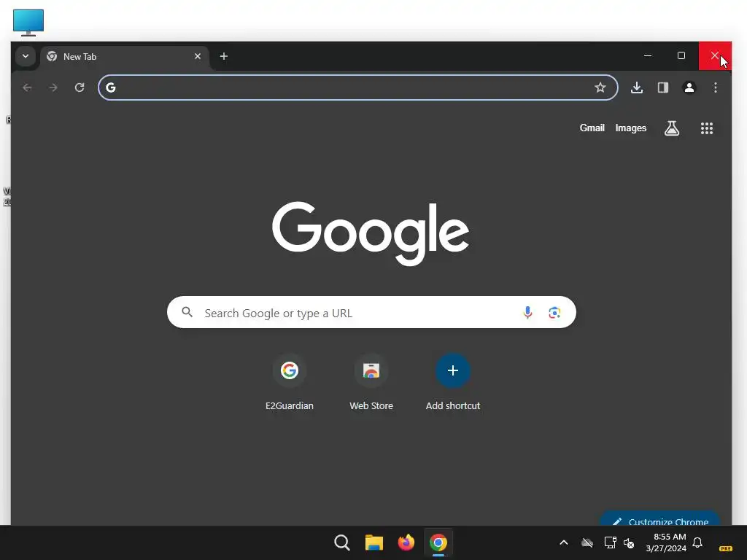Open Chrome three-dot menu
The width and height of the screenshot is (747, 560).
coord(715,87)
